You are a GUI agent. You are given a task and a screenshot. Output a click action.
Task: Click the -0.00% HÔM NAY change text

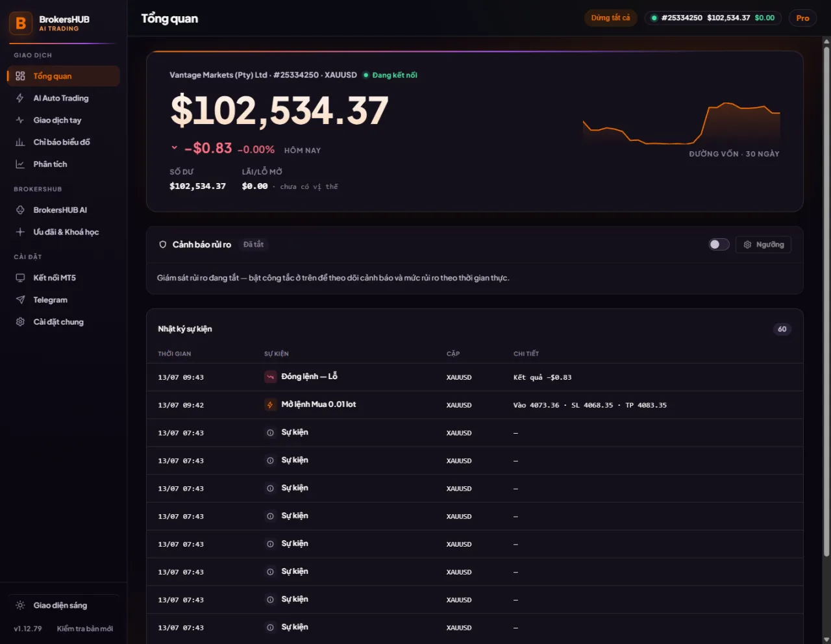[279, 150]
